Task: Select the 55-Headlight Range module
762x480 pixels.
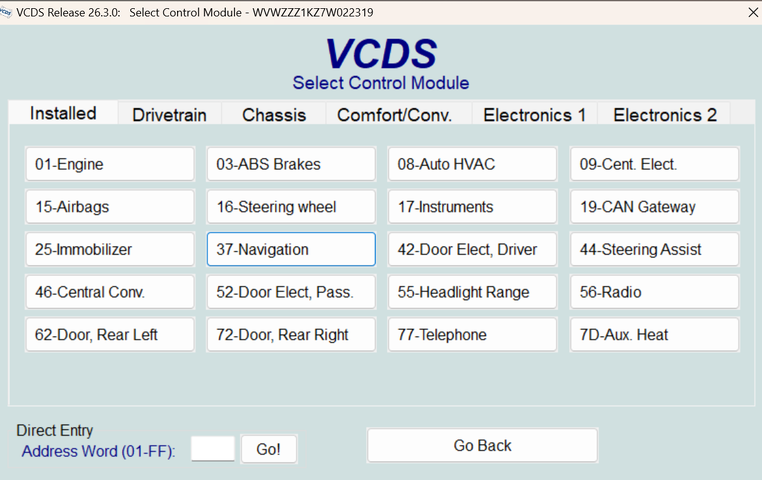Action: 472,292
